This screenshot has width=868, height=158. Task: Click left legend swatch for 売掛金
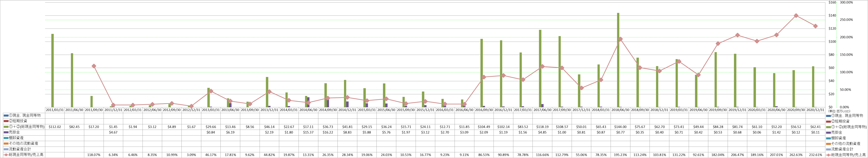point(6,132)
